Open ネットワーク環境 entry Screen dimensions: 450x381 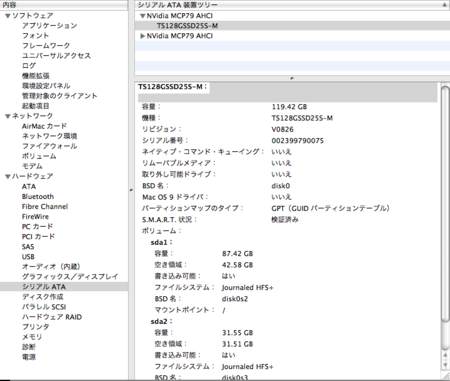tap(50, 136)
